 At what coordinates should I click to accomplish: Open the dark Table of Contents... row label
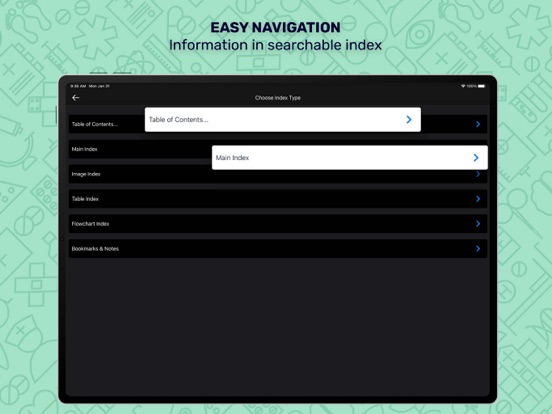point(95,124)
